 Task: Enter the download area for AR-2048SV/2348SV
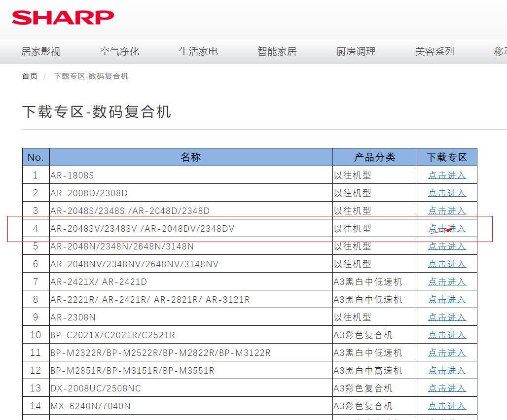(x=447, y=229)
